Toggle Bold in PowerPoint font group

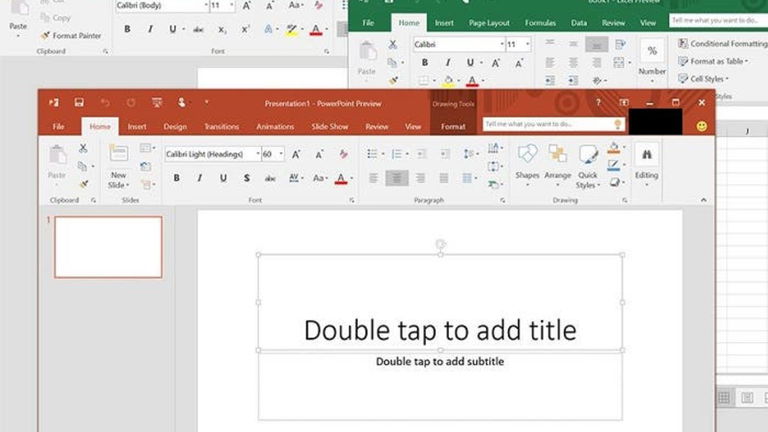pos(176,178)
